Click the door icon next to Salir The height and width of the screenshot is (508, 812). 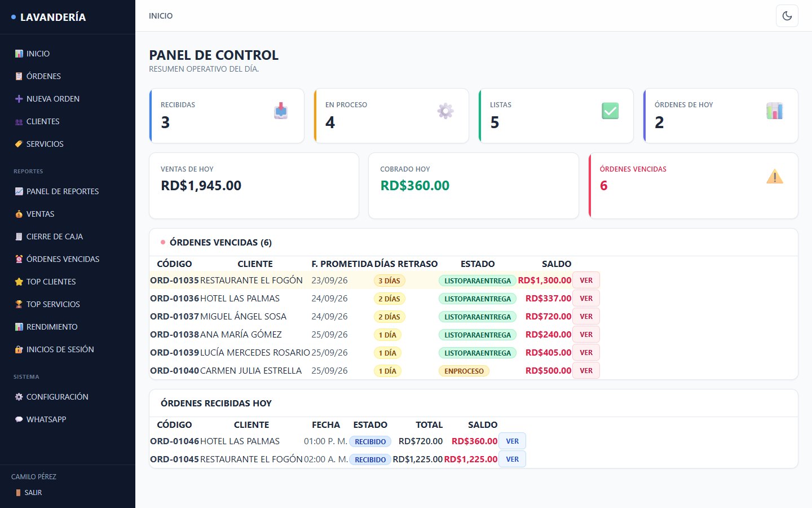[19, 493]
